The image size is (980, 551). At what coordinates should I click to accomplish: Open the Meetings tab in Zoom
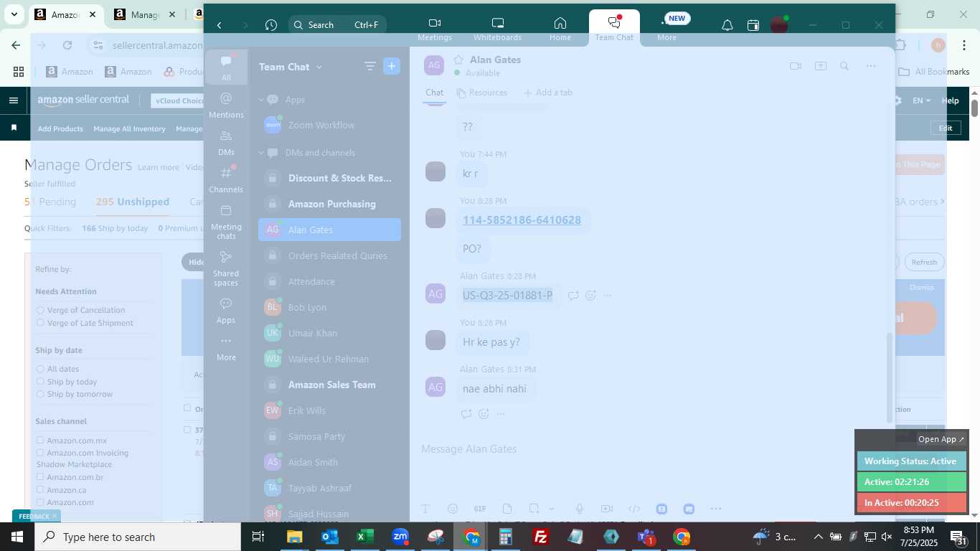[435, 29]
